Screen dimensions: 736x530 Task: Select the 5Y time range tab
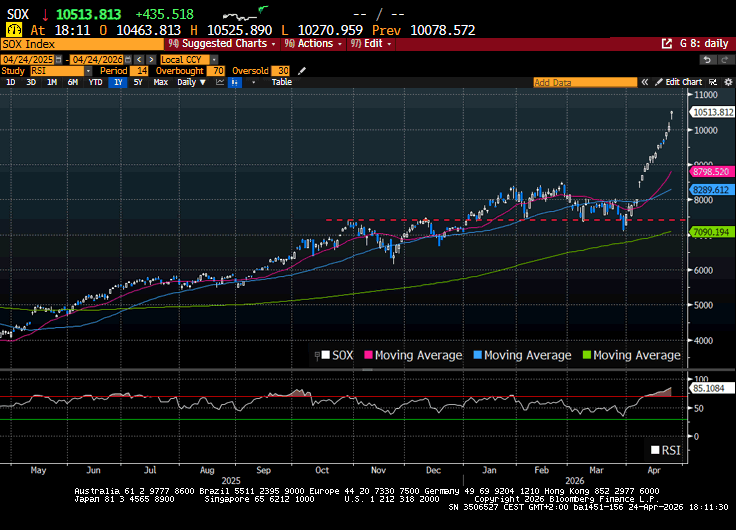(138, 82)
